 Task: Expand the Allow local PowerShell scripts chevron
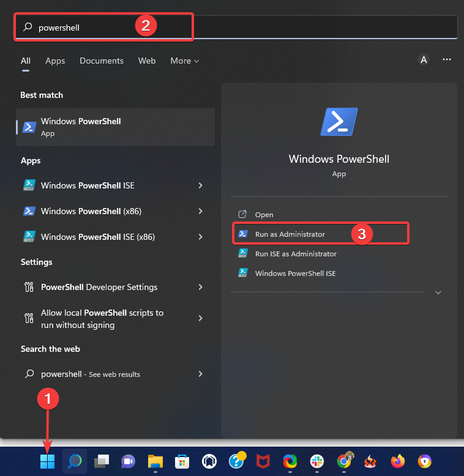[x=200, y=318]
